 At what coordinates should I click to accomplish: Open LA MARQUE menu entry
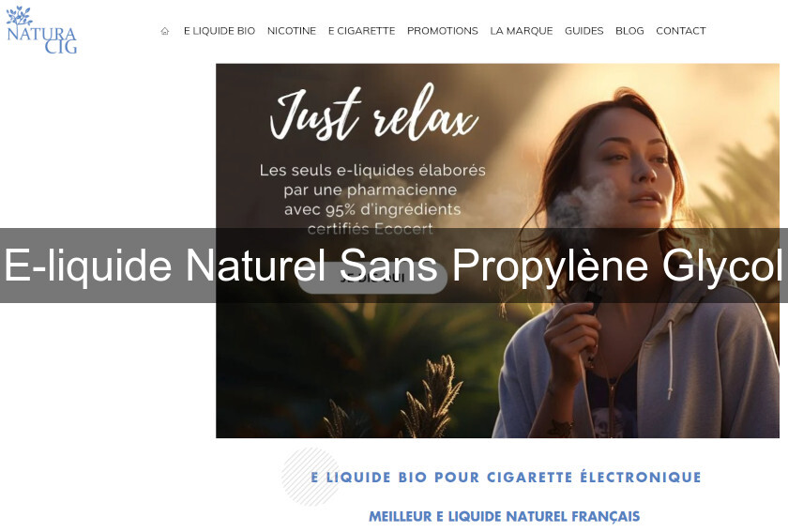coord(522,31)
